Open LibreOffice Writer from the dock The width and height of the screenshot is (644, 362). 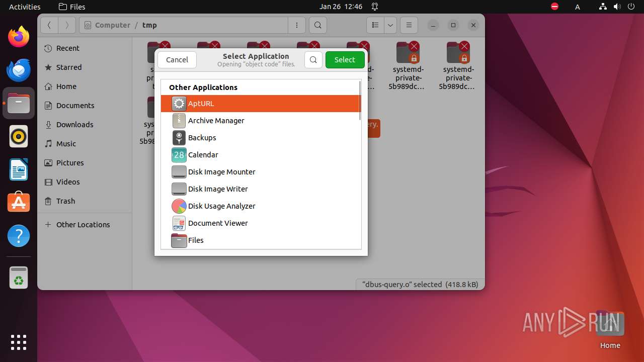point(19,169)
